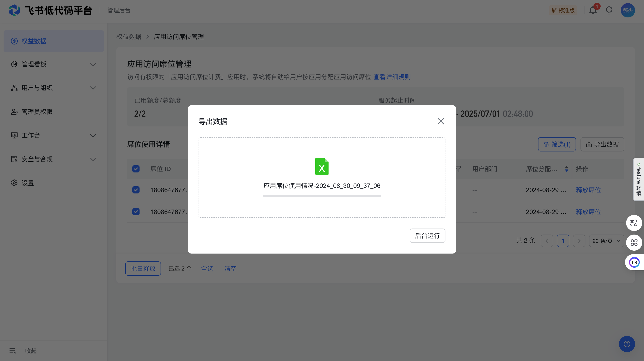Open the 20 条/页 page size dropdown
The width and height of the screenshot is (644, 361).
coord(606,241)
